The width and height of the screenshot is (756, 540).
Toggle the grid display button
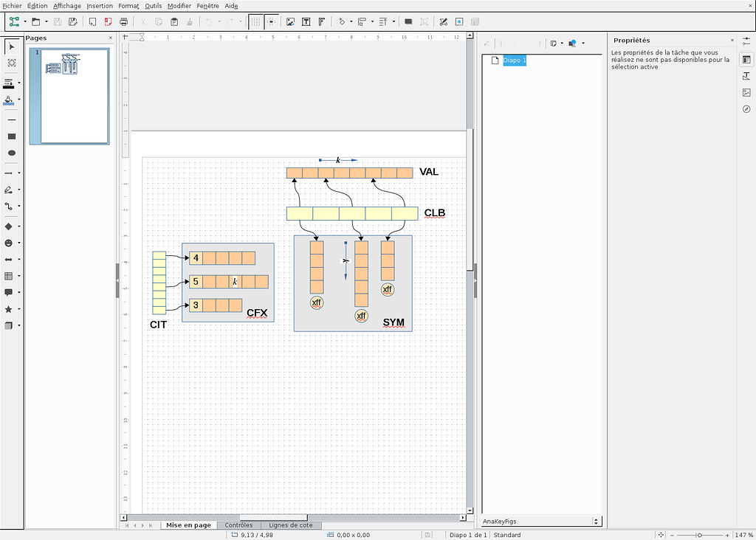(255, 21)
